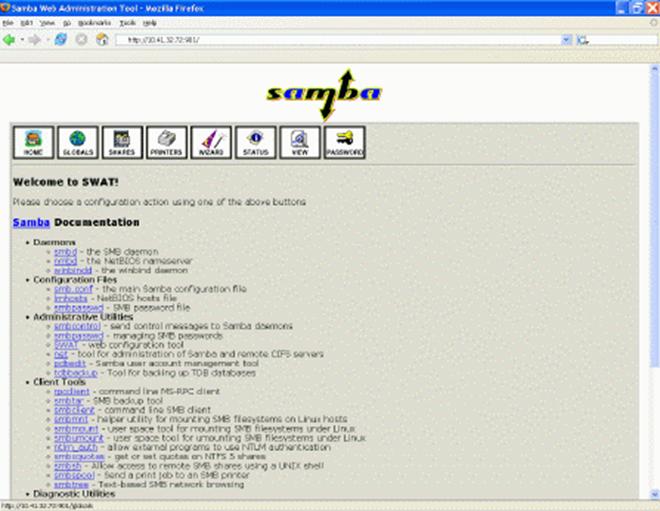Screen dimensions: 660x511
Task: Open the smbmnt documentation link
Action: pyautogui.click(x=71, y=419)
